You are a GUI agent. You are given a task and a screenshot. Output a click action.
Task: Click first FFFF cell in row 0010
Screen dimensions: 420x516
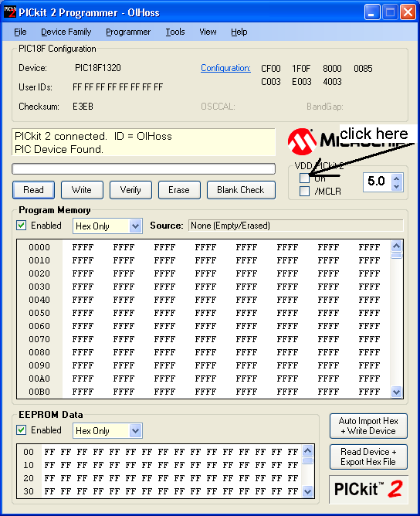pos(83,260)
